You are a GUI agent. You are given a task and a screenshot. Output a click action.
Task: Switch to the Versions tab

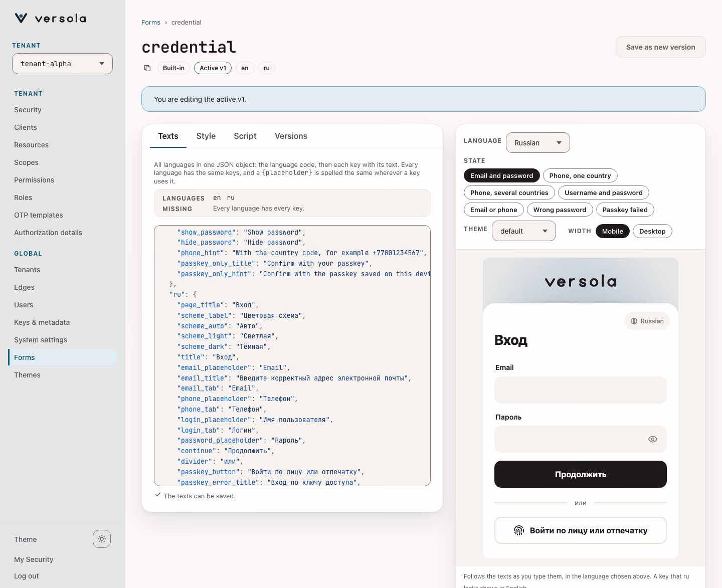point(291,136)
